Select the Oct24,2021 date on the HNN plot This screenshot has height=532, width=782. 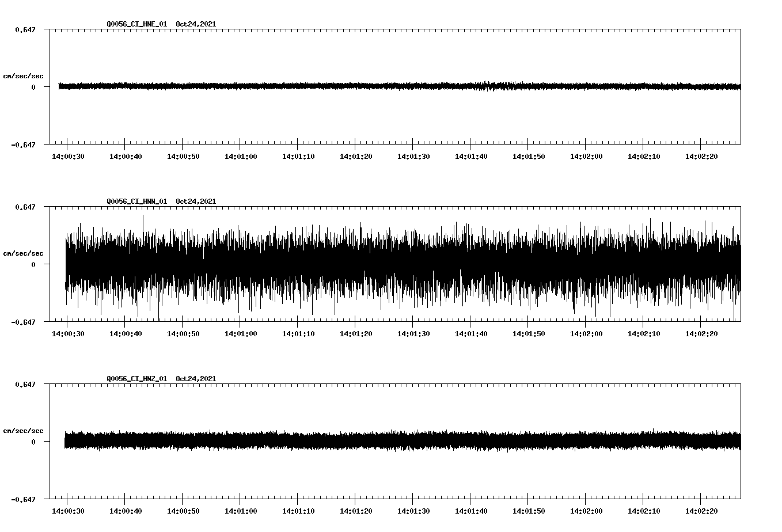click(196, 202)
